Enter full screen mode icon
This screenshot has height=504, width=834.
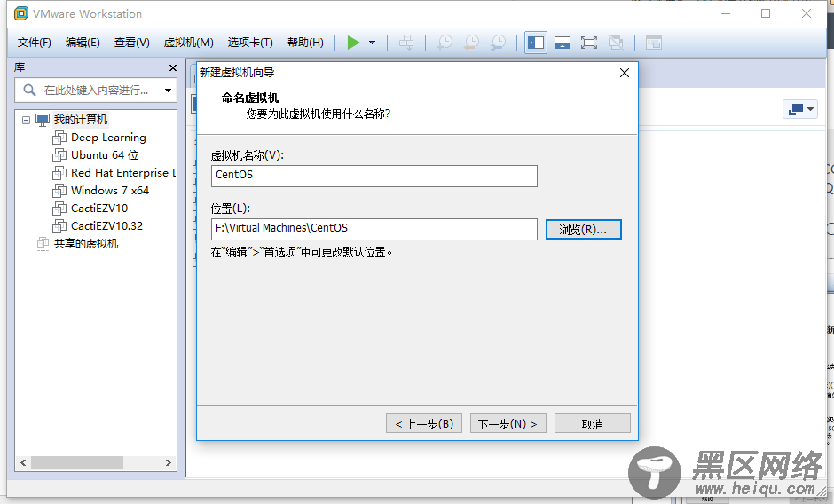coord(589,43)
